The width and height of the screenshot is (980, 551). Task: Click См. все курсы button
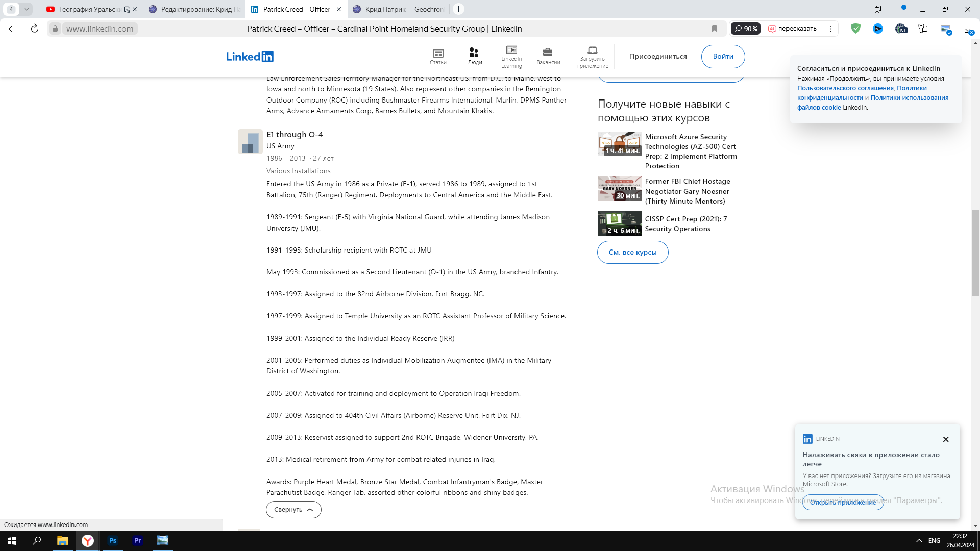632,253
